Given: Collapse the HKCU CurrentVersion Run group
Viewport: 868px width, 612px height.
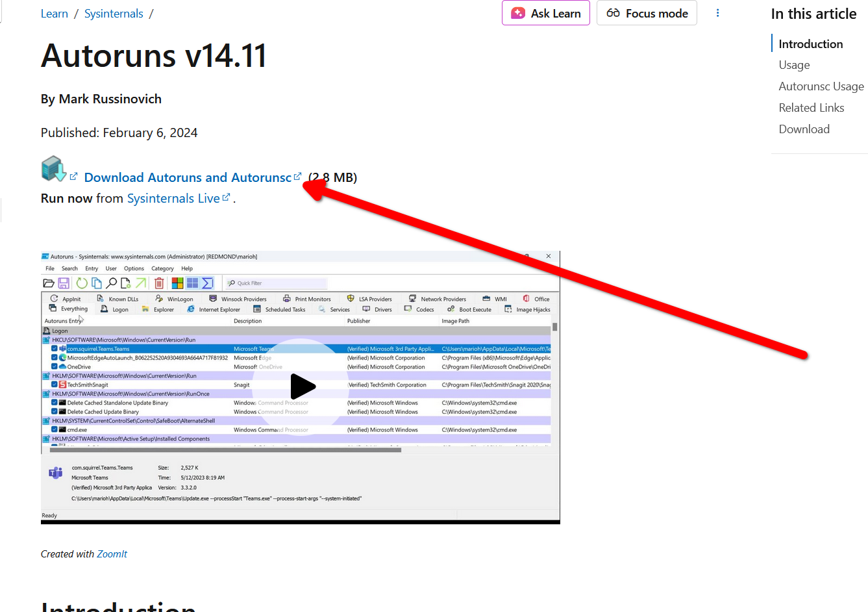Looking at the screenshot, I should tap(46, 340).
